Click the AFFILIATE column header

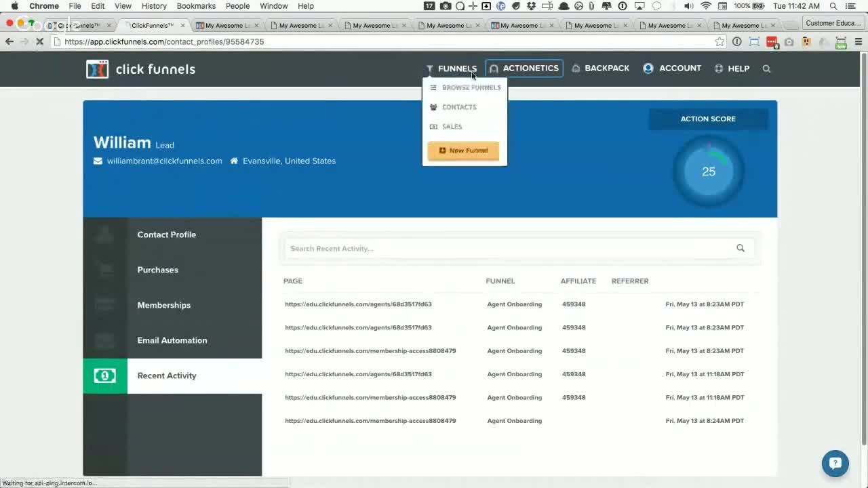pos(578,281)
